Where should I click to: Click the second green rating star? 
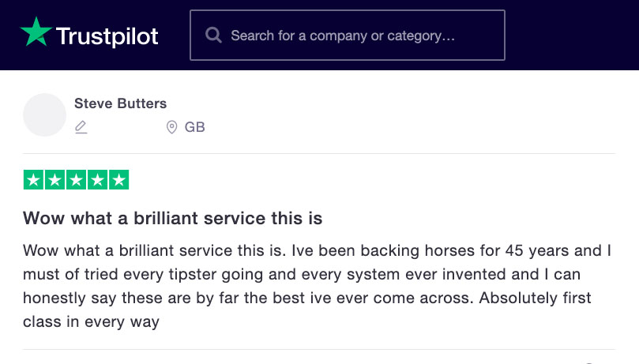click(x=55, y=179)
